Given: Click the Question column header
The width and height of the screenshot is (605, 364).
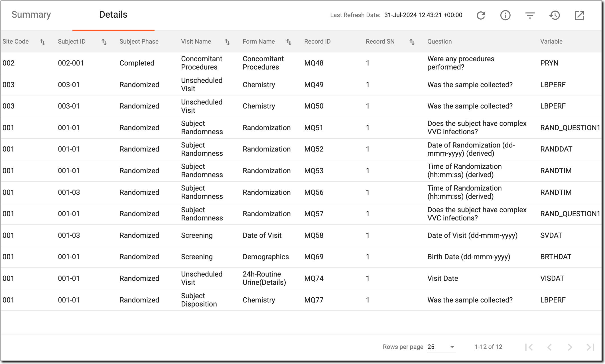Looking at the screenshot, I should tap(439, 42).
